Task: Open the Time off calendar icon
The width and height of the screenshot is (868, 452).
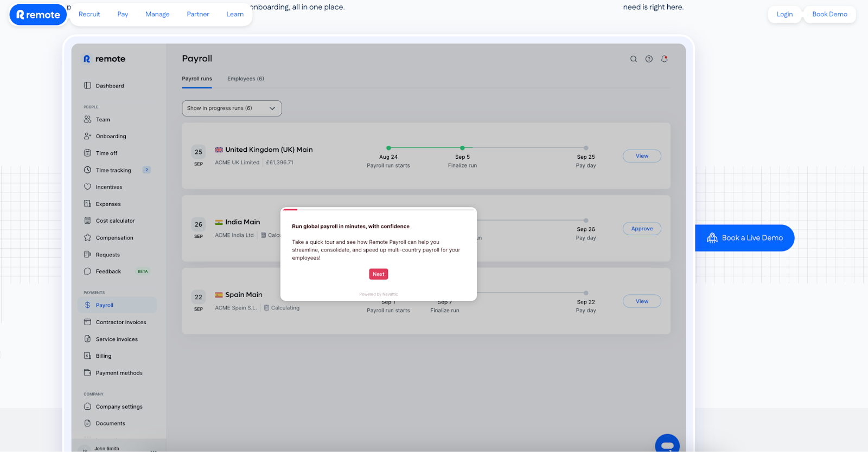Action: coord(87,153)
